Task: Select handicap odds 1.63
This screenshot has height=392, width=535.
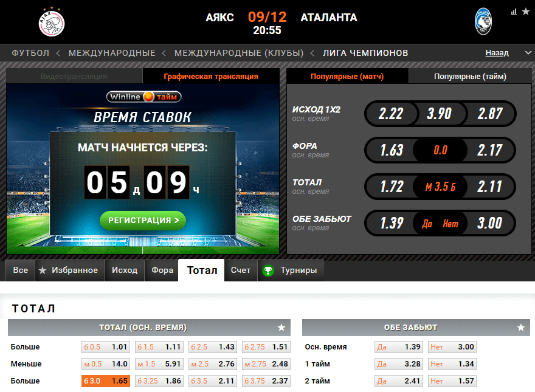Action: (x=391, y=150)
